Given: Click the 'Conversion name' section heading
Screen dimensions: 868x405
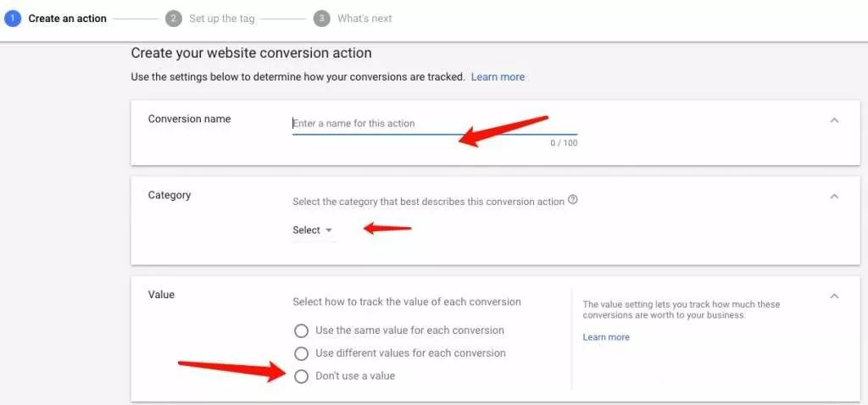Looking at the screenshot, I should pos(189,119).
